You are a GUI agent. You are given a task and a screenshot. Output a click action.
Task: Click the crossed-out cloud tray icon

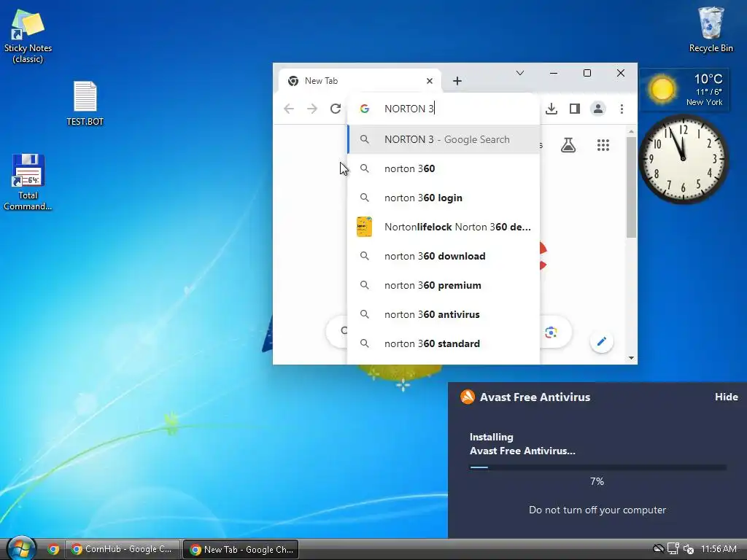click(x=659, y=549)
